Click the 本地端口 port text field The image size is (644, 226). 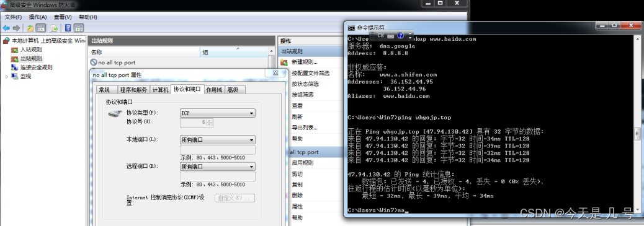(218, 149)
